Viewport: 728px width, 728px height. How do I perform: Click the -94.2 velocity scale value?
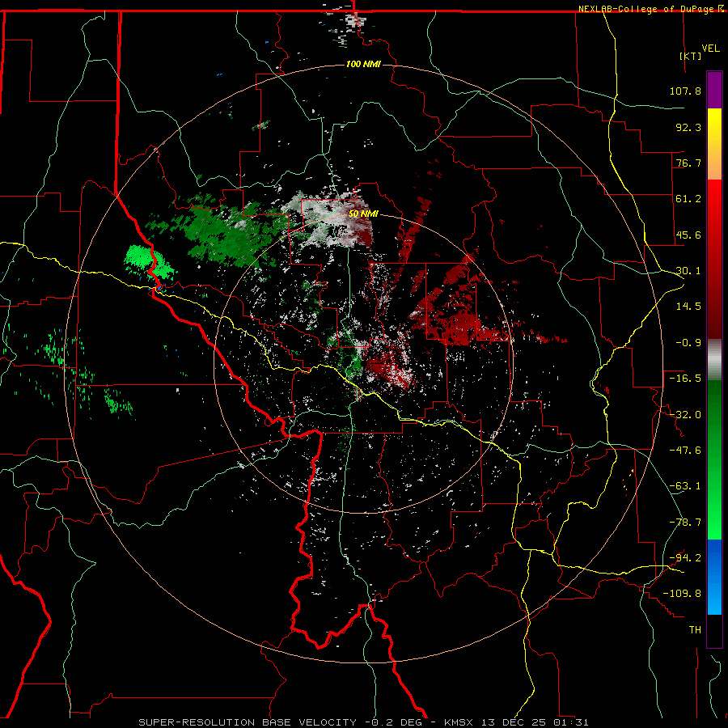(685, 558)
